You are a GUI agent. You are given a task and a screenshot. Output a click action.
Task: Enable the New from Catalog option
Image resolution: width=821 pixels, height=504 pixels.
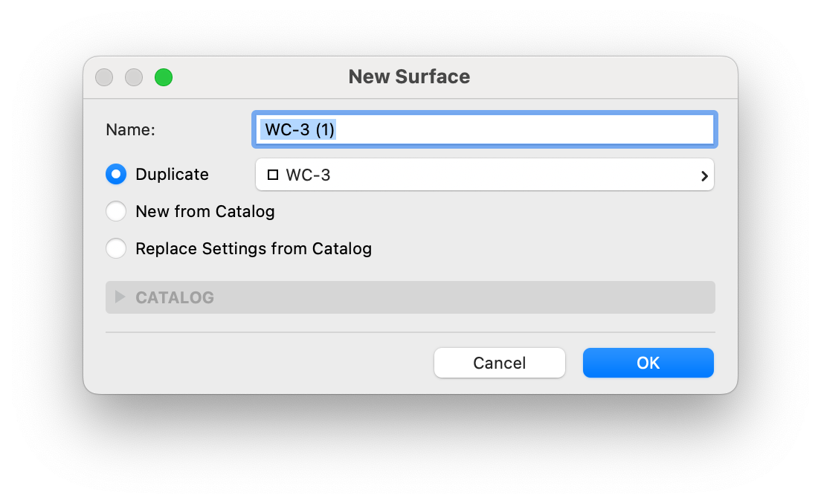116,212
